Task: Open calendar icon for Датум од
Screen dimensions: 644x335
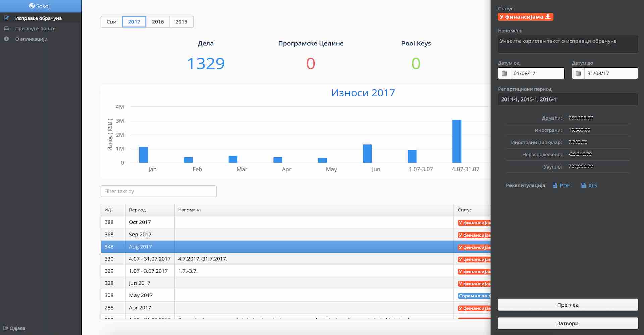Action: [504, 73]
